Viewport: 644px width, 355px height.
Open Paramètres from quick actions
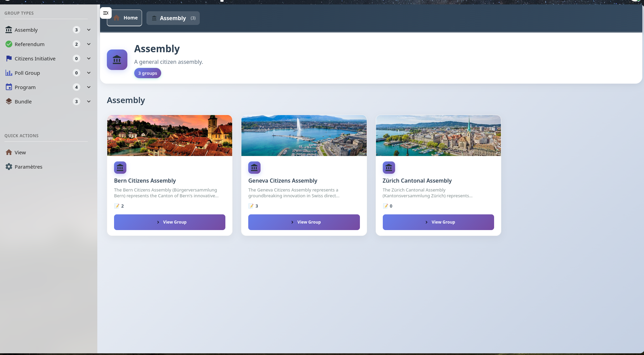pyautogui.click(x=28, y=167)
